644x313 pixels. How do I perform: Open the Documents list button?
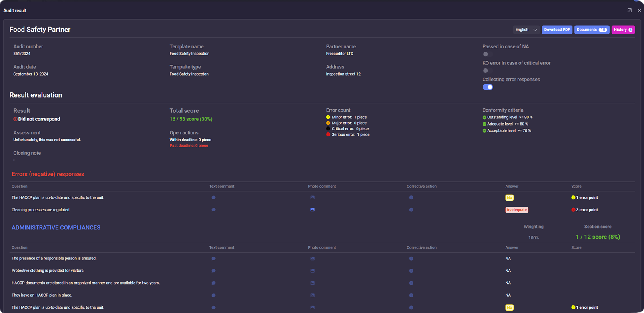click(592, 30)
